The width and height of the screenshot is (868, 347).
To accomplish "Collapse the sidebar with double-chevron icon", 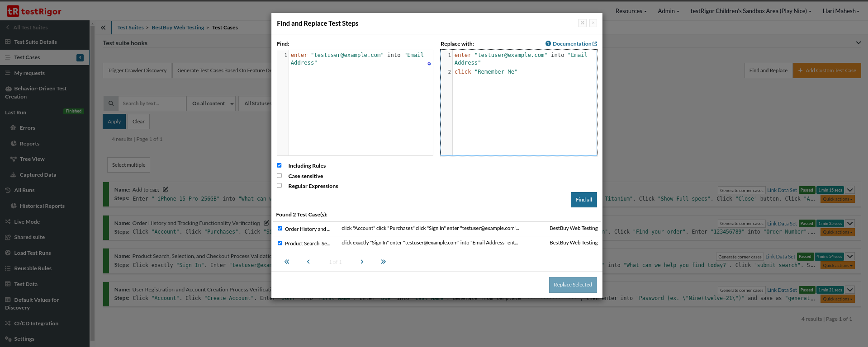I will (103, 28).
